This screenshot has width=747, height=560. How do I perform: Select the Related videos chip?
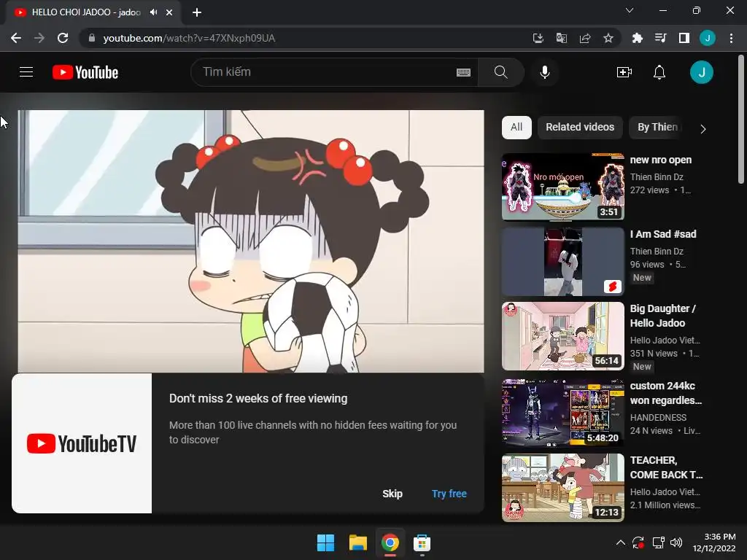[580, 127]
